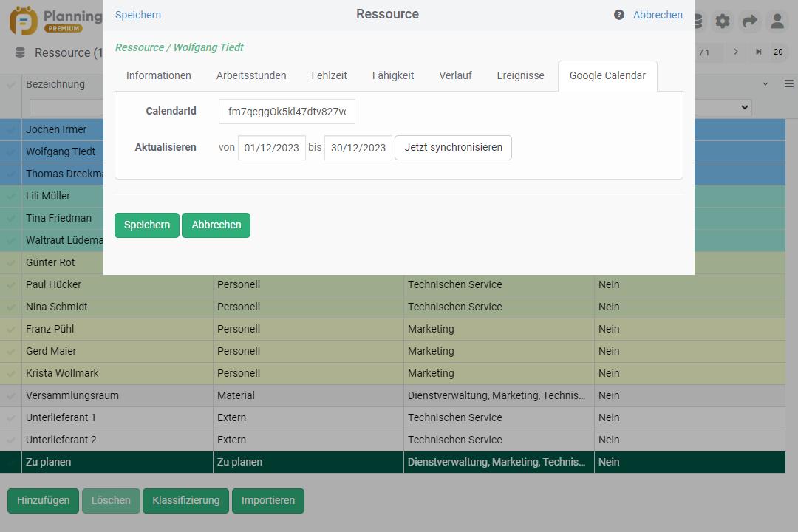Expand the filter dropdown in last column
This screenshot has width=798, height=532.
[x=743, y=108]
